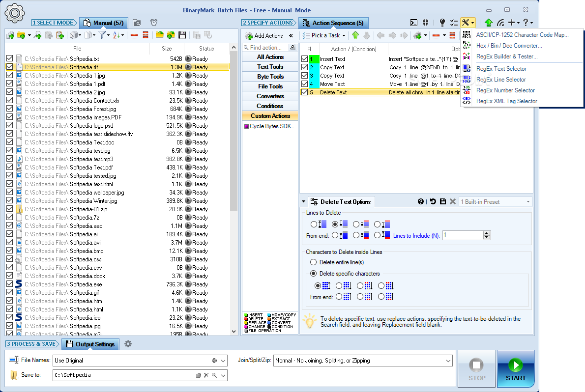Switch to the Manual (57) tab

tap(104, 23)
